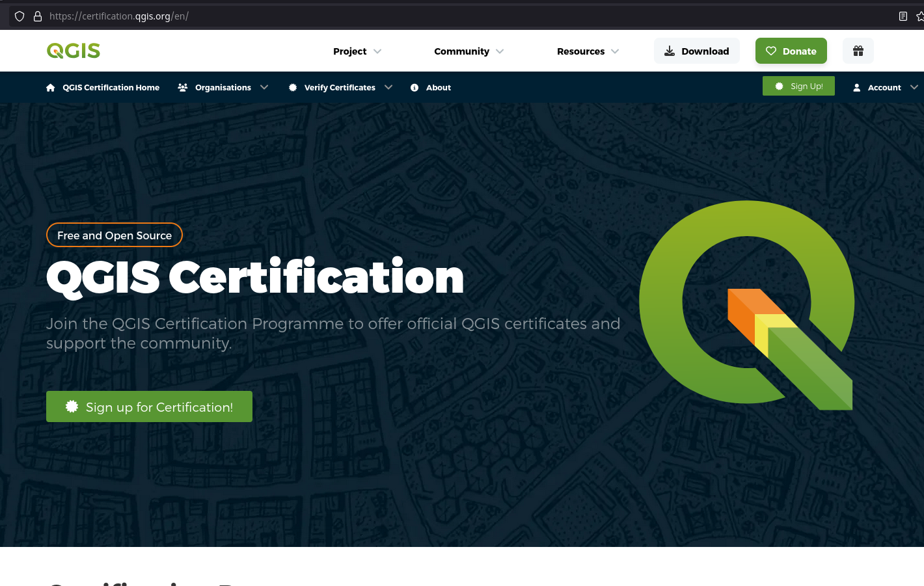Open the Verify Certificates menu item

pos(340,88)
